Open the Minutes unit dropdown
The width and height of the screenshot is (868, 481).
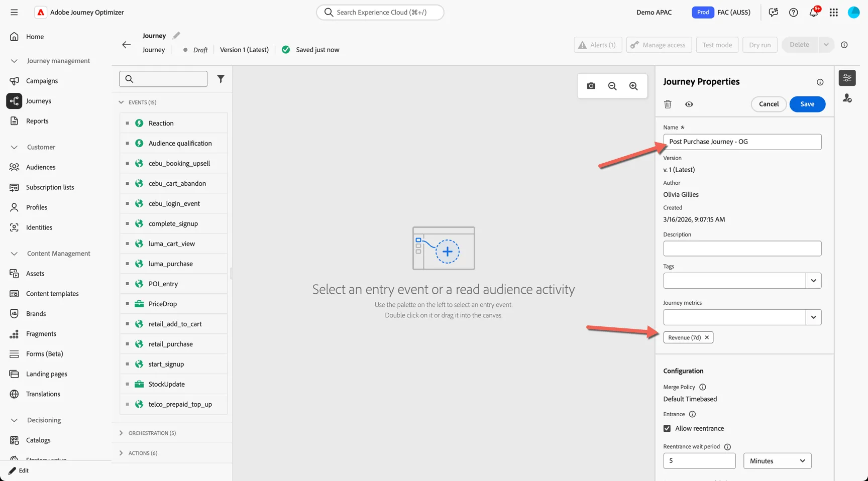777,461
